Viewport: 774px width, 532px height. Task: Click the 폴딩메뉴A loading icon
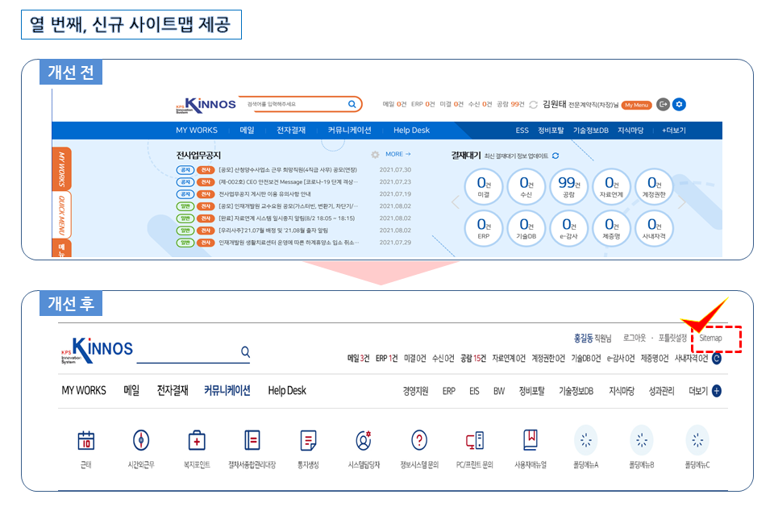click(586, 440)
